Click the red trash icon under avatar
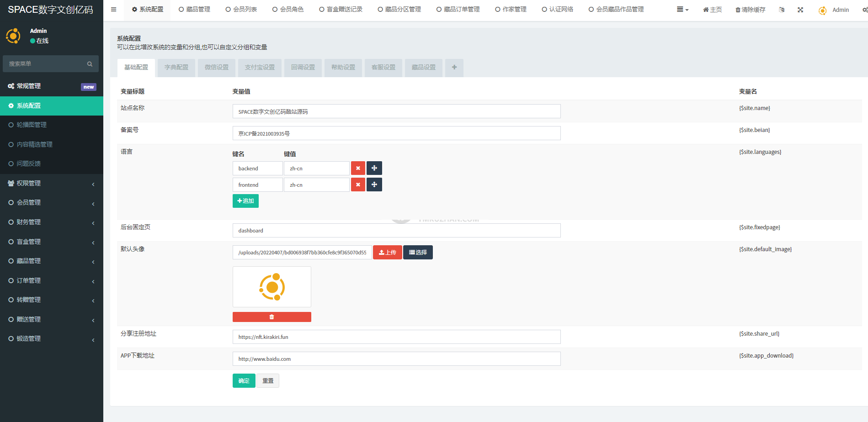The width and height of the screenshot is (868, 422). click(272, 317)
